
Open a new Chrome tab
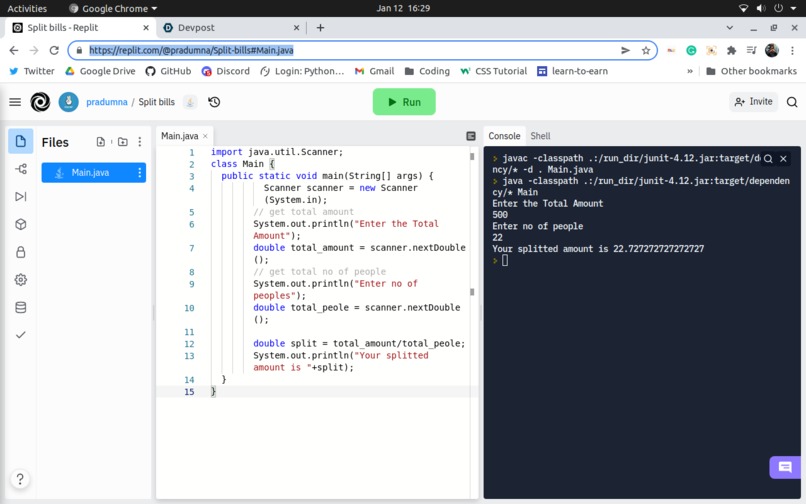pos(320,28)
